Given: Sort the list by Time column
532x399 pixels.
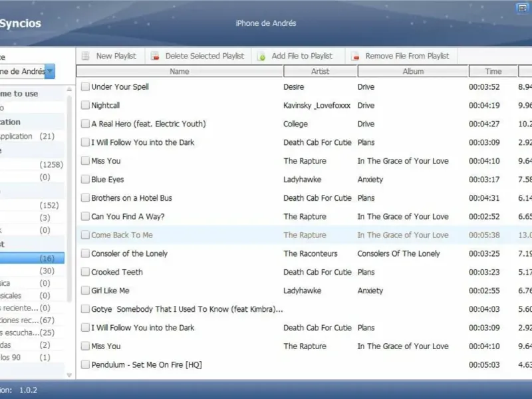Looking at the screenshot, I should 493,71.
